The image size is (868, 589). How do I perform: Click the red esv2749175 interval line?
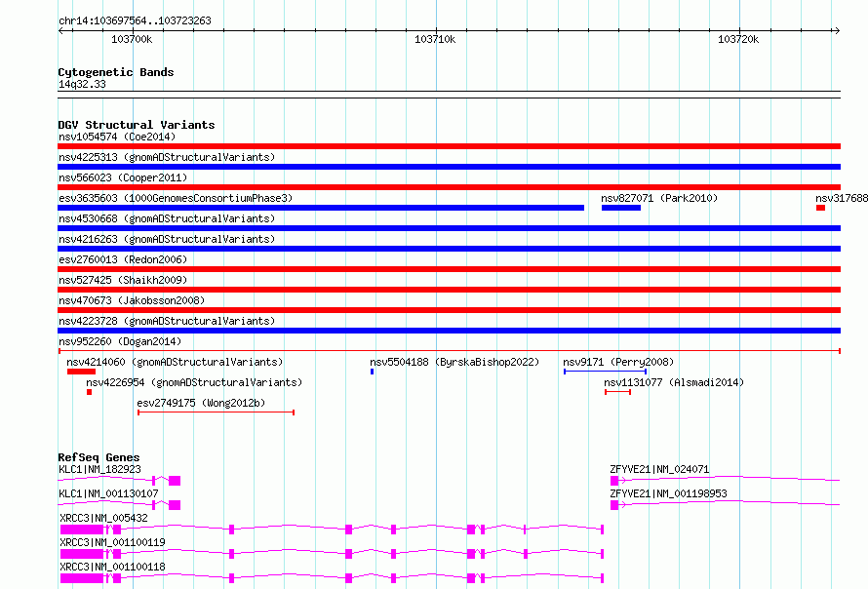(216, 412)
